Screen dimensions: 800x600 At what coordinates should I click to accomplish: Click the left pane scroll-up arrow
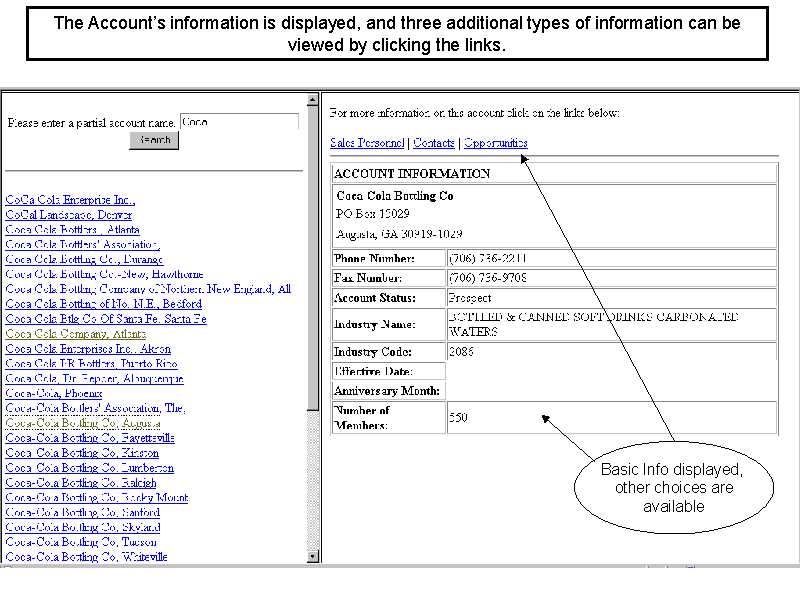313,98
